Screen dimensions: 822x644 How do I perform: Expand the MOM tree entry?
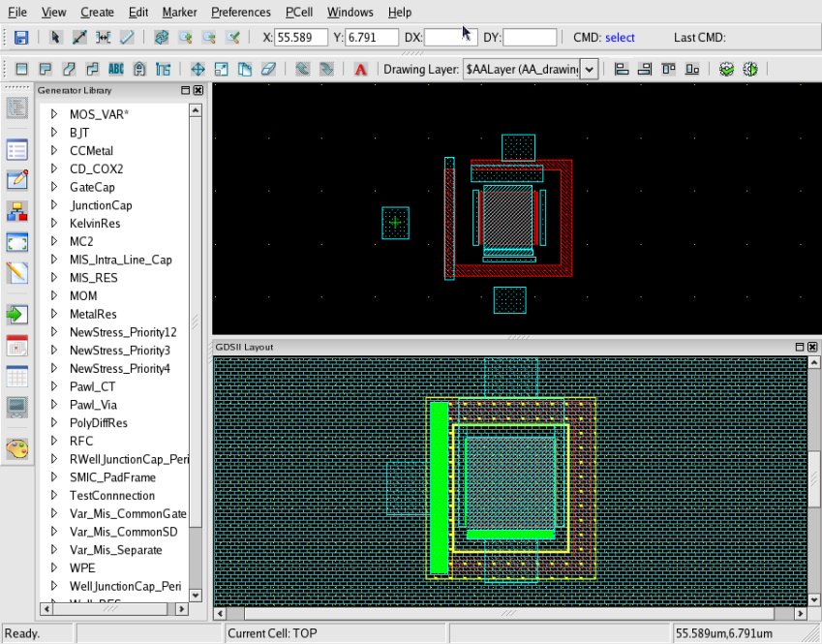pos(54,296)
